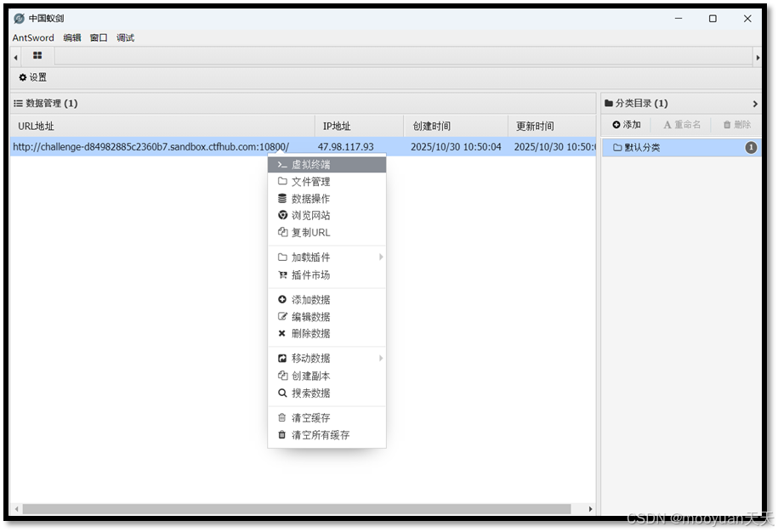Sort by the 创建时间 column header
This screenshot has height=532, width=778.
(x=456, y=126)
